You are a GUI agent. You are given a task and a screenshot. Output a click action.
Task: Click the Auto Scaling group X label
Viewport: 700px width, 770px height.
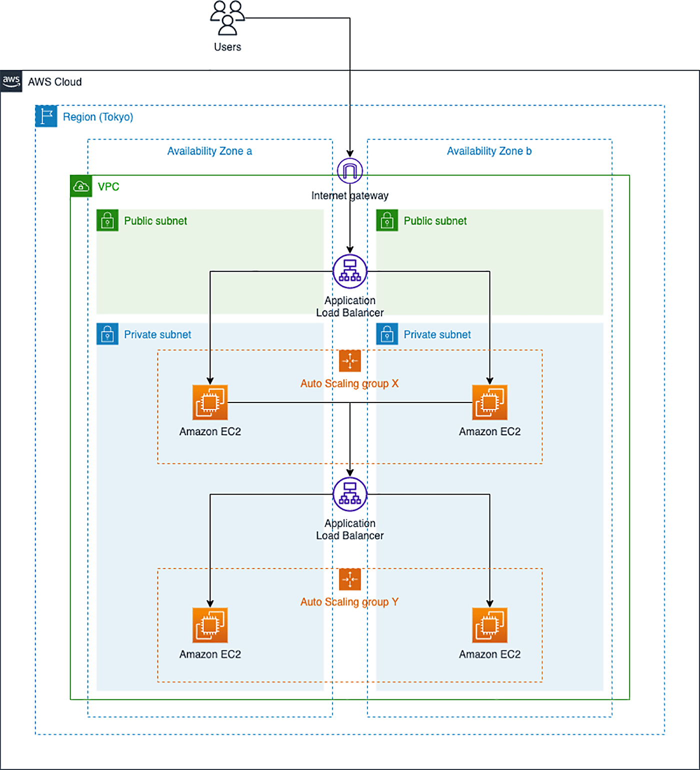(x=349, y=383)
